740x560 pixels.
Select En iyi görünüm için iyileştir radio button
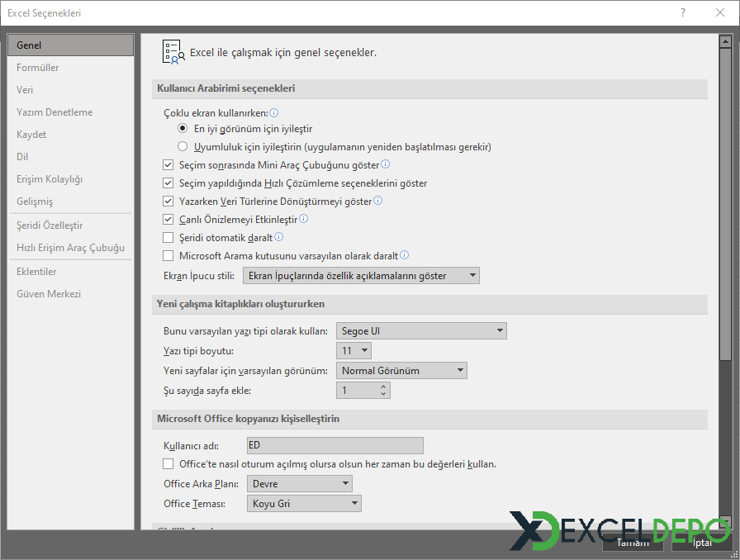183,128
